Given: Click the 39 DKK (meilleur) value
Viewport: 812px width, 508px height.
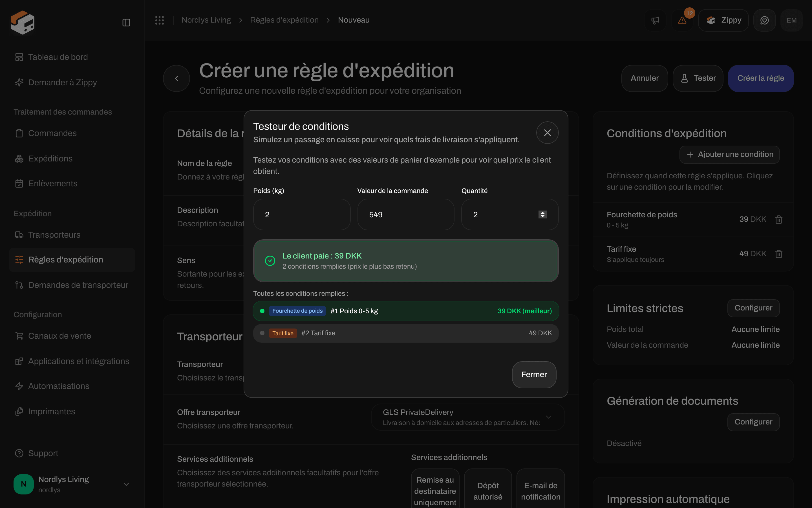Looking at the screenshot, I should [524, 311].
